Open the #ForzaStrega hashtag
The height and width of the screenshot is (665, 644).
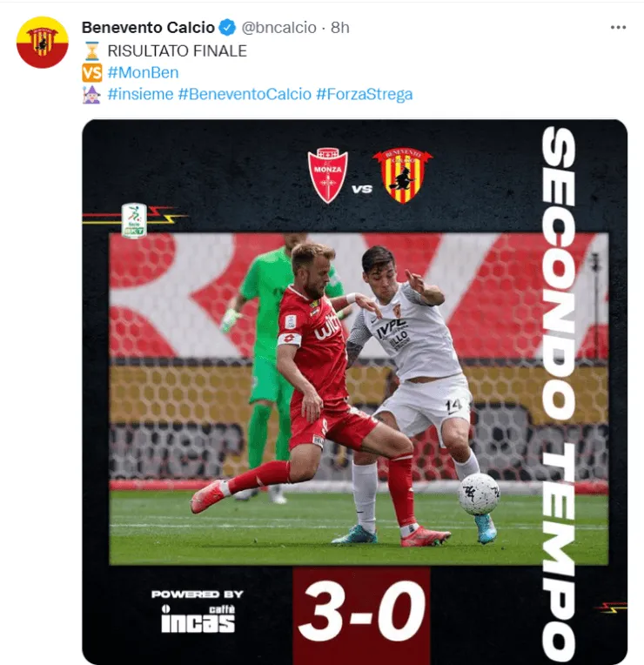point(364,94)
